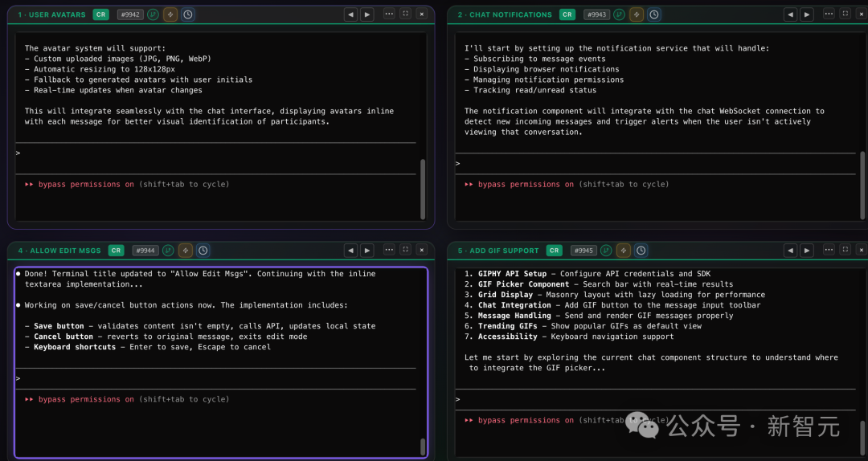The width and height of the screenshot is (868, 461).
Task: Click "bypass permissions on" in Allow Edit Msgs terminal
Action: point(86,399)
